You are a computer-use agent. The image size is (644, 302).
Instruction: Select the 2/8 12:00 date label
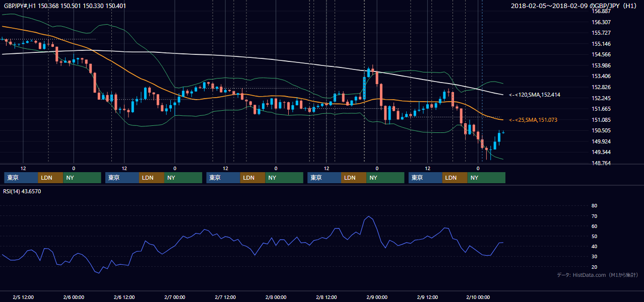pos(327,297)
